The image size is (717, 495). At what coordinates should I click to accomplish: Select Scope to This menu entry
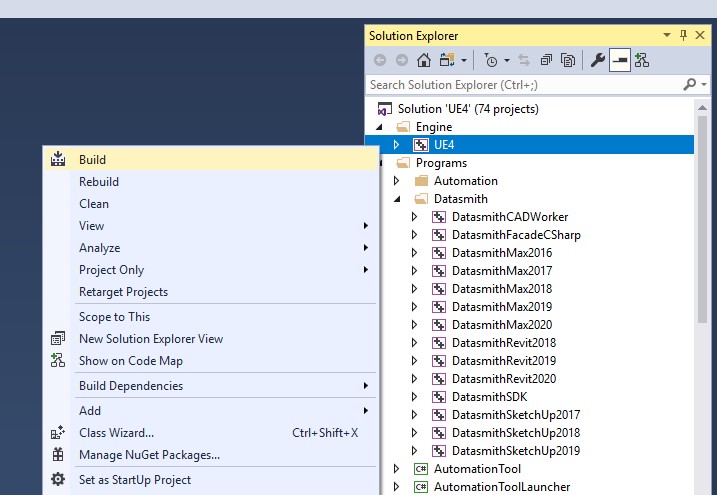(x=211, y=317)
